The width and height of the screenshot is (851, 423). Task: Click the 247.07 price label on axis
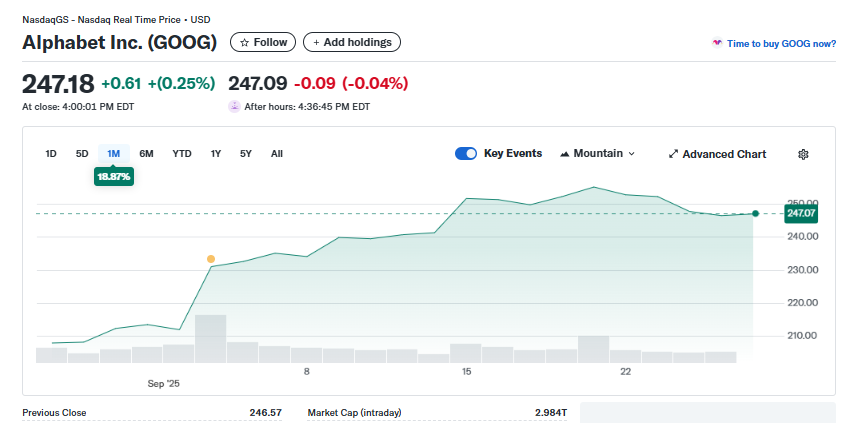point(801,213)
